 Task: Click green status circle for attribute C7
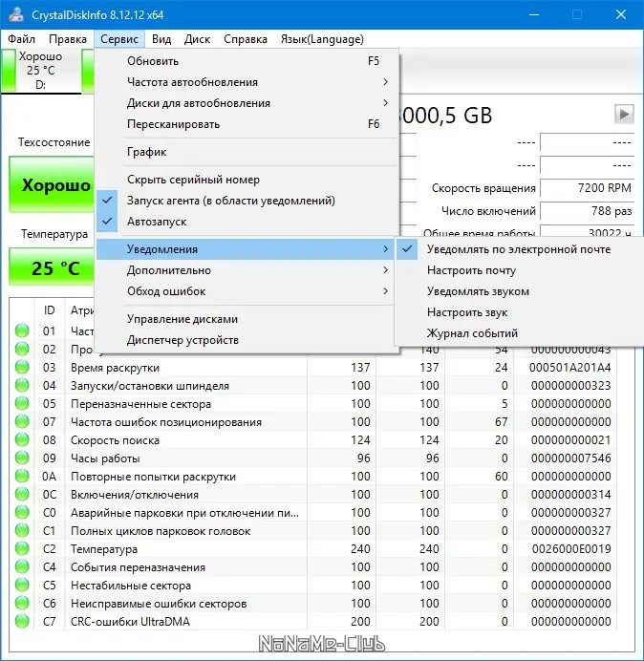[22, 621]
